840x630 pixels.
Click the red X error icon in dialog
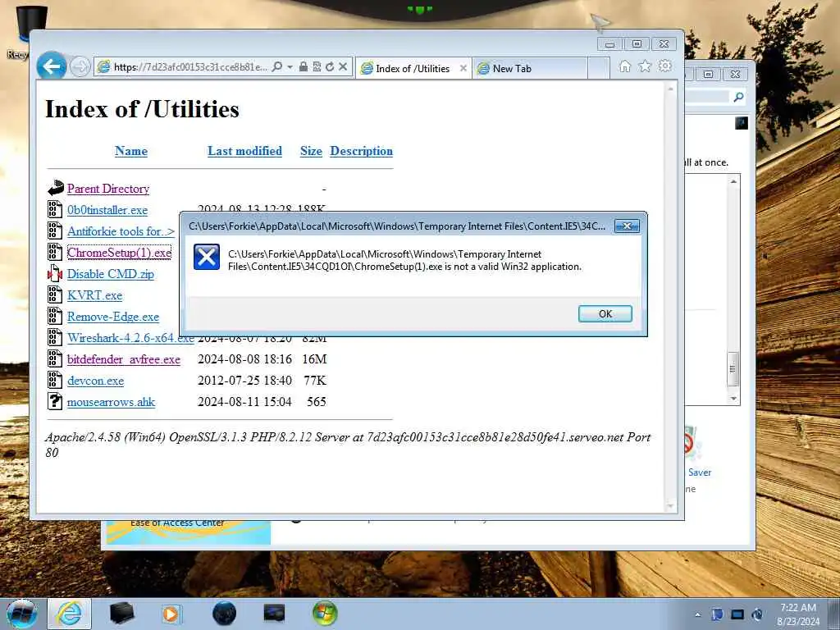207,257
